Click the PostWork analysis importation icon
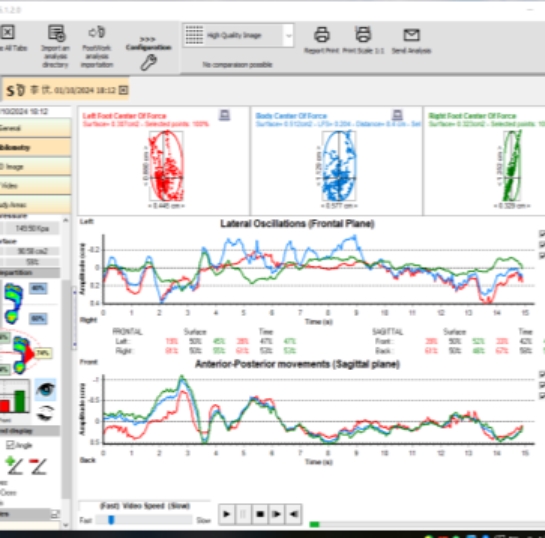545x538 pixels. (x=97, y=32)
